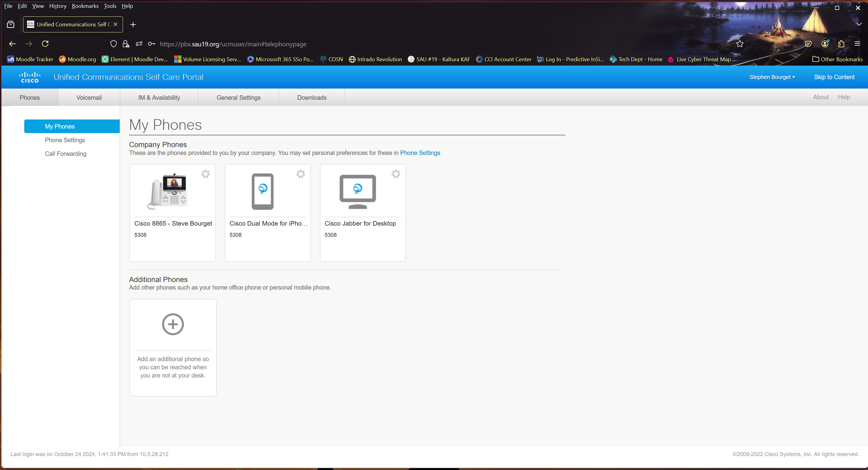Open SAU #19 Kaltura KAF bookmark
The width and height of the screenshot is (868, 470).
click(x=439, y=59)
